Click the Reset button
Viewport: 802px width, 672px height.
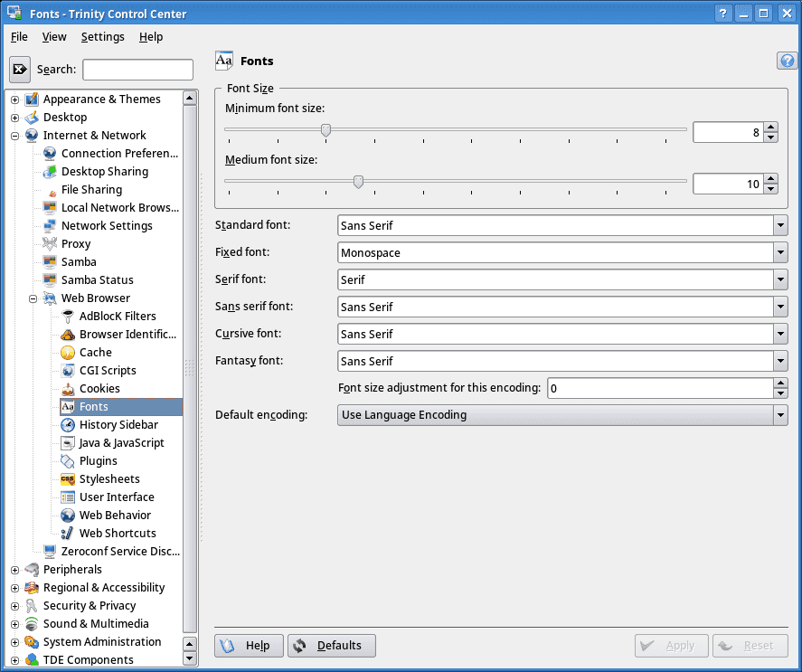pos(750,646)
